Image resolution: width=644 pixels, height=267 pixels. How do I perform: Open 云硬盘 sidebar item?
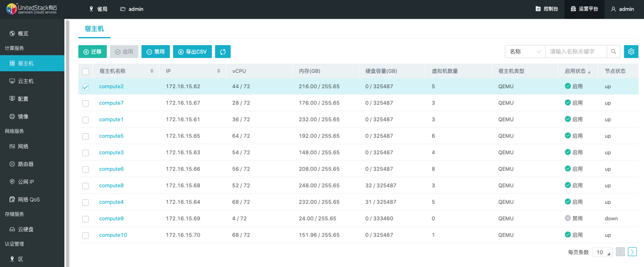tap(32, 229)
